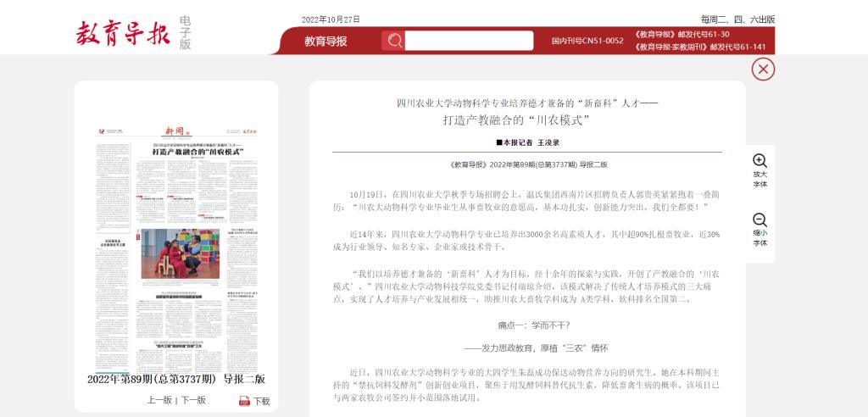Click the 下载 download link
The height and width of the screenshot is (417, 868).
click(x=262, y=401)
